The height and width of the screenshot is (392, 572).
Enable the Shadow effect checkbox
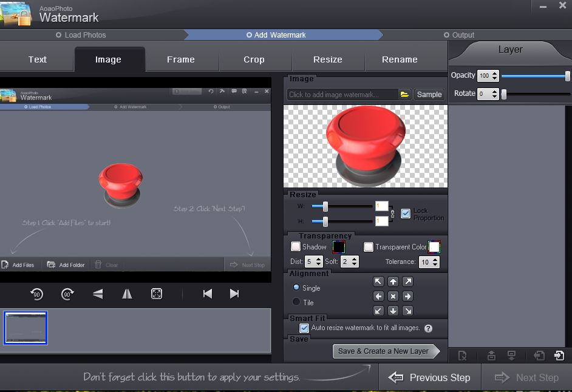point(297,247)
